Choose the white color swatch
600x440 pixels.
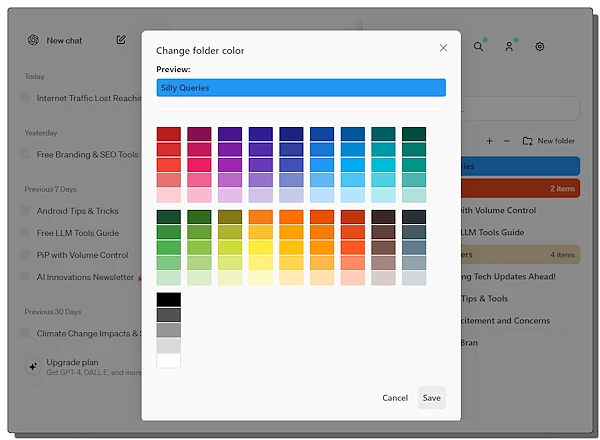click(x=168, y=360)
